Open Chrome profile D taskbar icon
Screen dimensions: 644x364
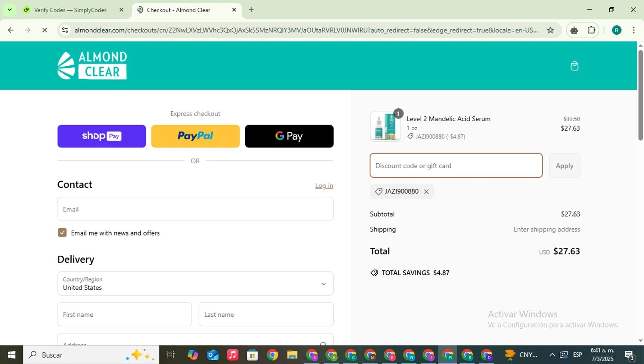[x=487, y=355]
